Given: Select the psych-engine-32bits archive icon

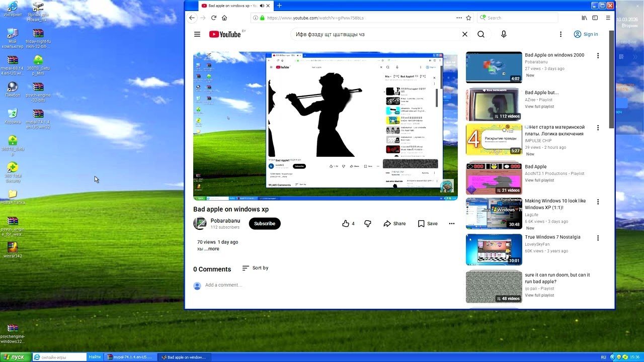Looking at the screenshot, I should tap(38, 92).
